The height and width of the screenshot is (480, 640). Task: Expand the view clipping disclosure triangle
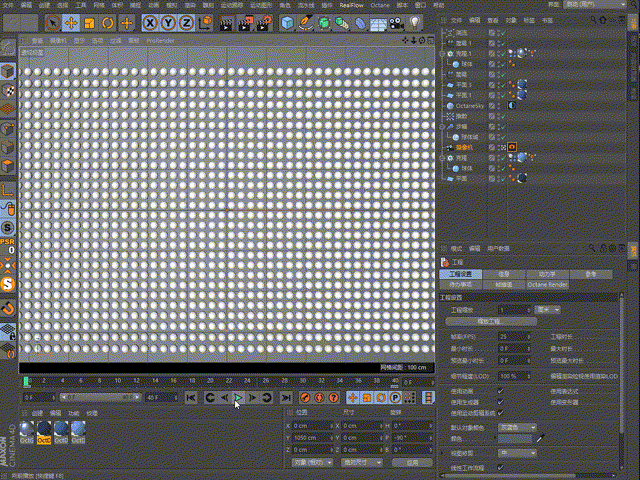coord(442,453)
